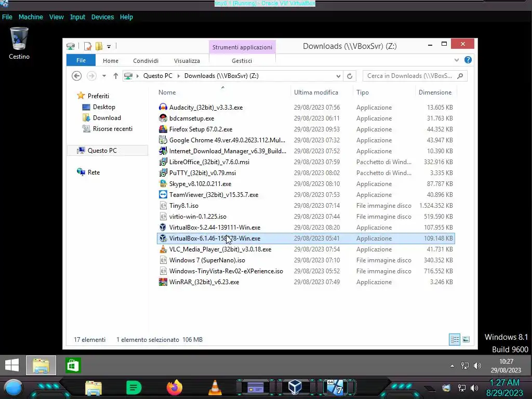Image resolution: width=532 pixels, height=399 pixels.
Task: Click the quick access Properties icon
Action: click(87, 46)
